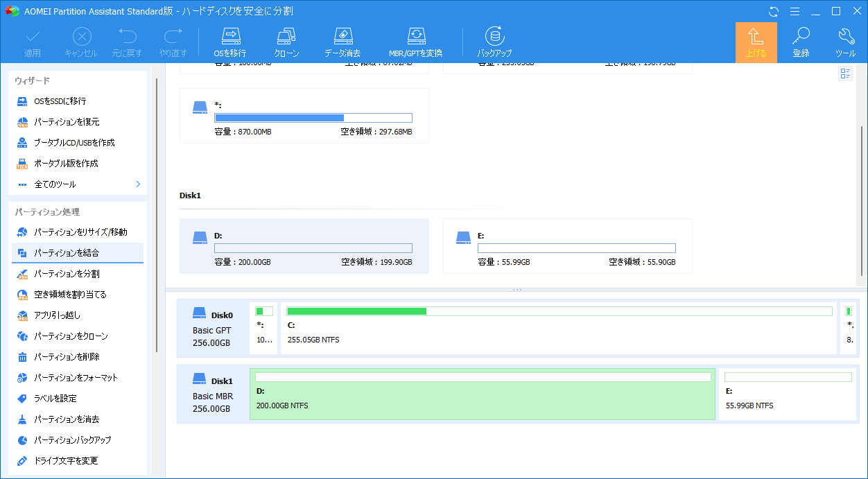
Task: Click パーティションを消去 option
Action: [78, 419]
